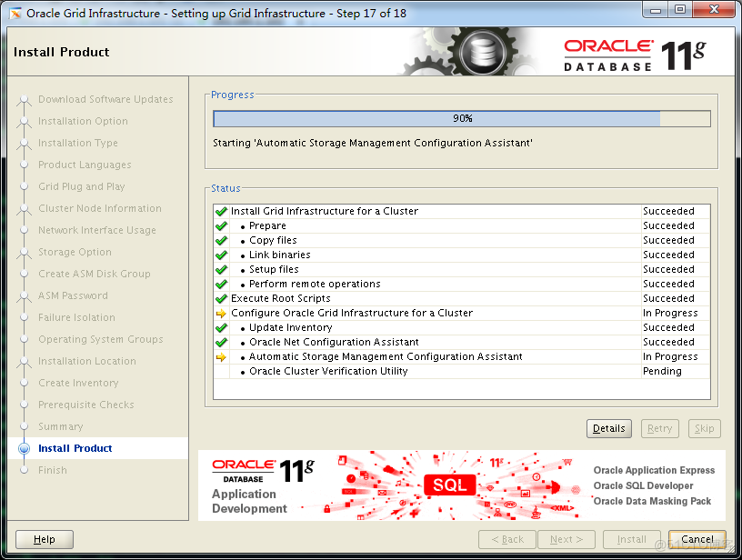The image size is (742, 560).
Task: Click the green check icon beside Prepare
Action: (221, 226)
